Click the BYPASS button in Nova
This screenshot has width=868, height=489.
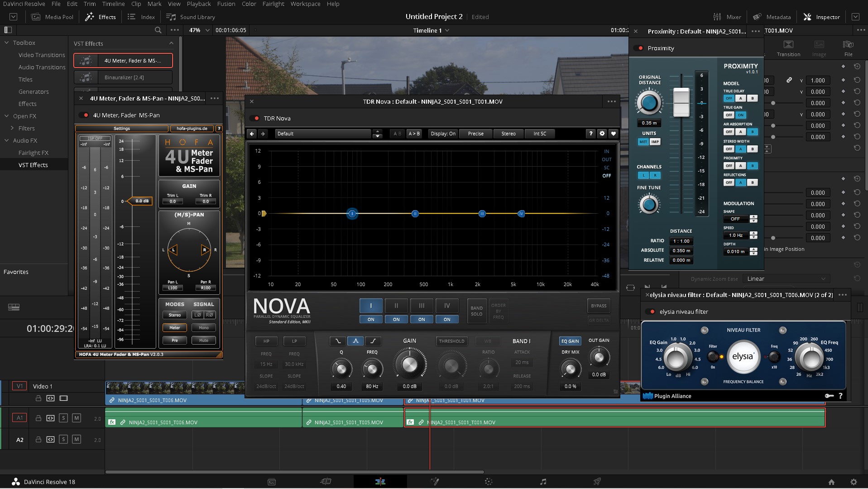tap(599, 306)
